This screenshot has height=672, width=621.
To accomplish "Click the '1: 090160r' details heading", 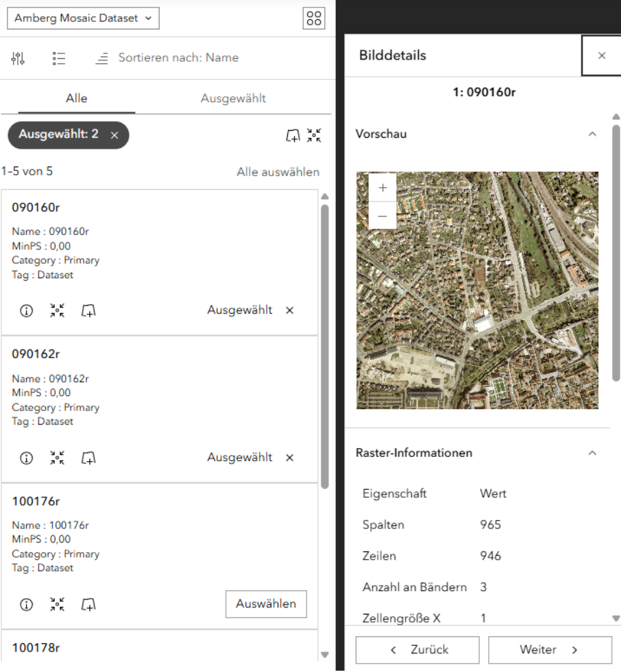I will [x=484, y=92].
